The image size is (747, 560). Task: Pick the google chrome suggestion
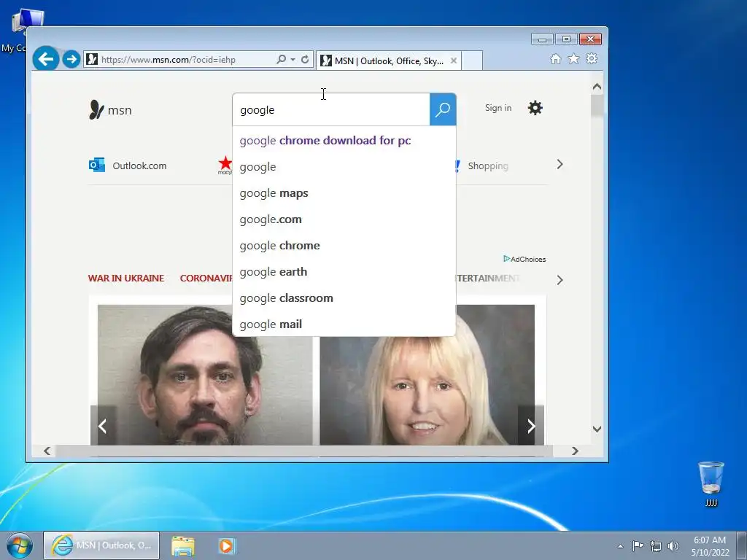click(344, 245)
